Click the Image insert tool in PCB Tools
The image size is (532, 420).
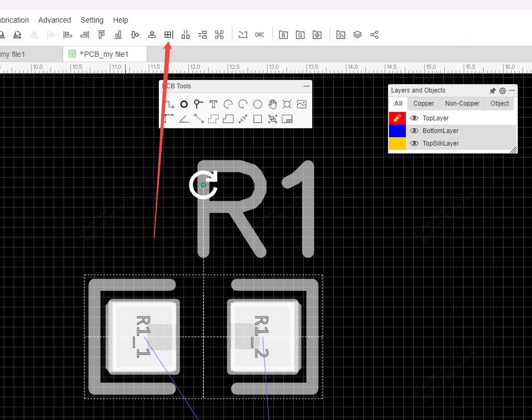coord(301,104)
